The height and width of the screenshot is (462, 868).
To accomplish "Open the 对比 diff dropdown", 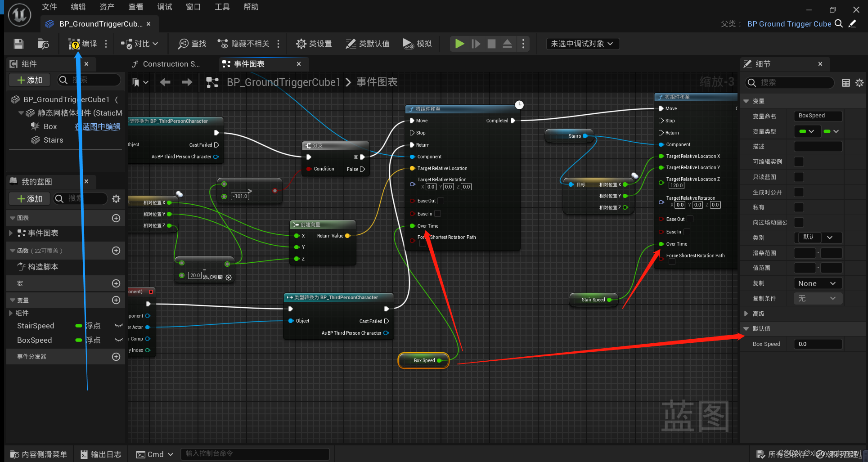I will click(139, 44).
